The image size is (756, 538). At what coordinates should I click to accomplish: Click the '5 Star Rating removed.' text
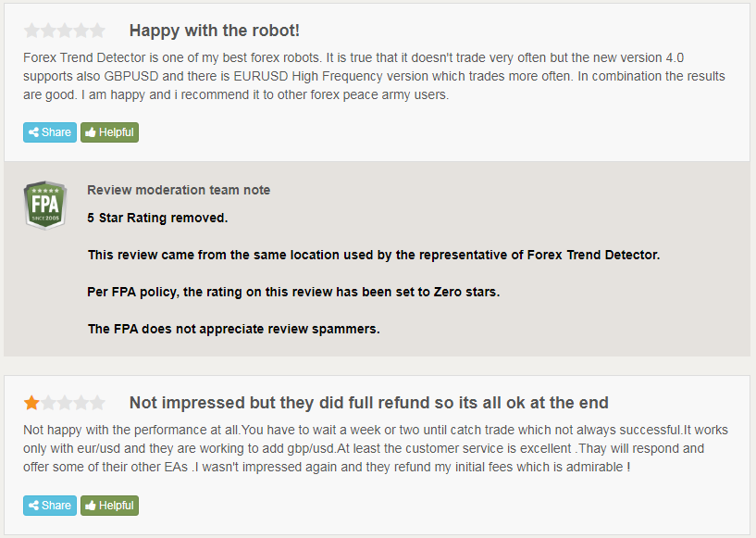click(x=157, y=219)
